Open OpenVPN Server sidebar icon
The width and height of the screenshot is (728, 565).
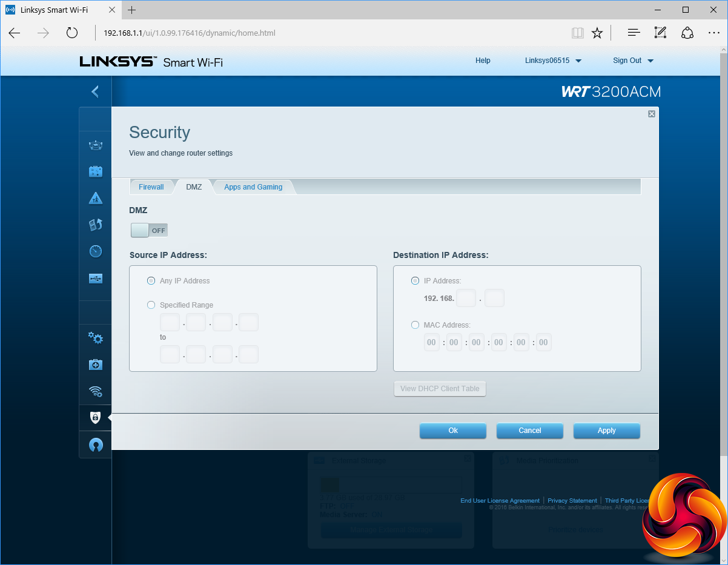pos(96,444)
